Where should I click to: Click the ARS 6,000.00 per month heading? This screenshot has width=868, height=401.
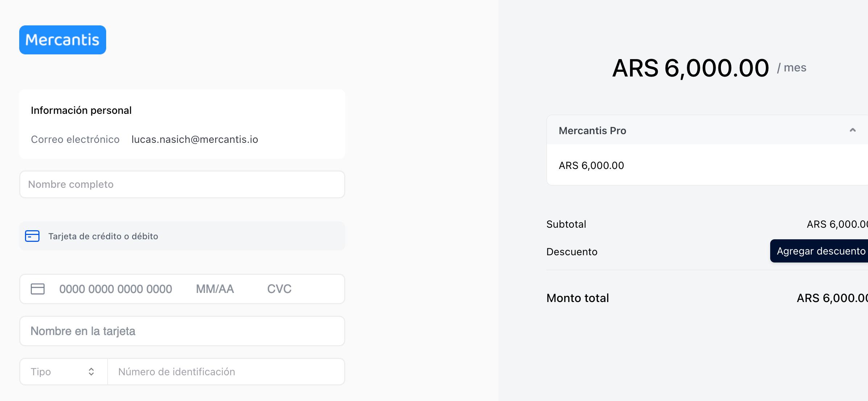[x=709, y=68]
